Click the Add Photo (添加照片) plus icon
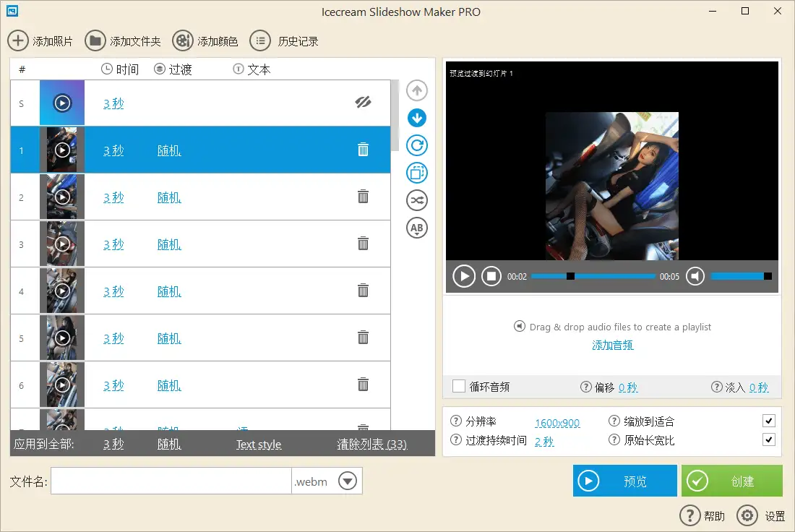Viewport: 795px width, 532px height. [x=18, y=40]
